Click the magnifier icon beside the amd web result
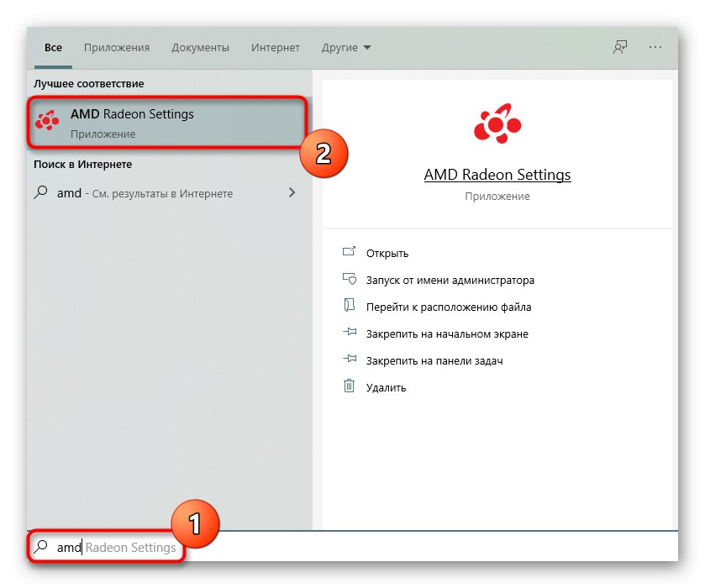705x588 pixels. 40,192
